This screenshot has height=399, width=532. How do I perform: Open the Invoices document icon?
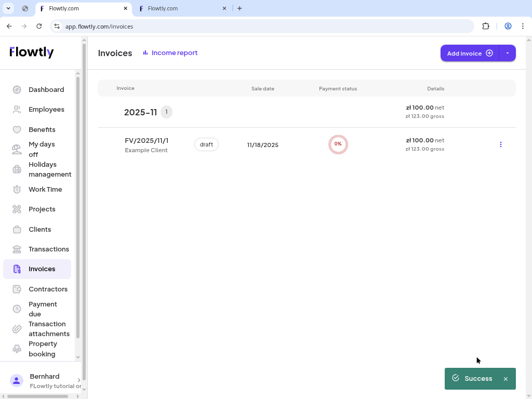tap(16, 269)
